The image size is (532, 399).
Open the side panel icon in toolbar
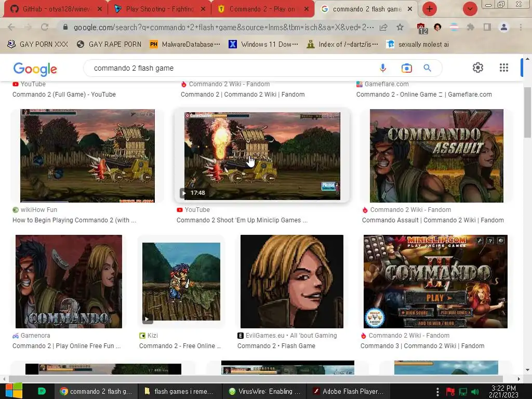[x=487, y=27]
